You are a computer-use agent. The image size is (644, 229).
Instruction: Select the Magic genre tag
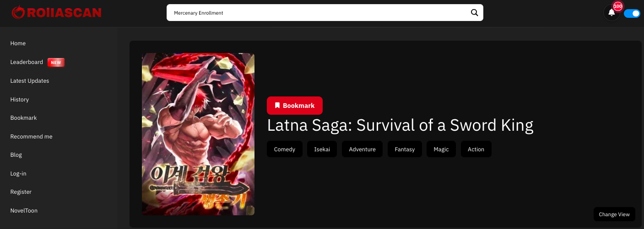coord(441,149)
